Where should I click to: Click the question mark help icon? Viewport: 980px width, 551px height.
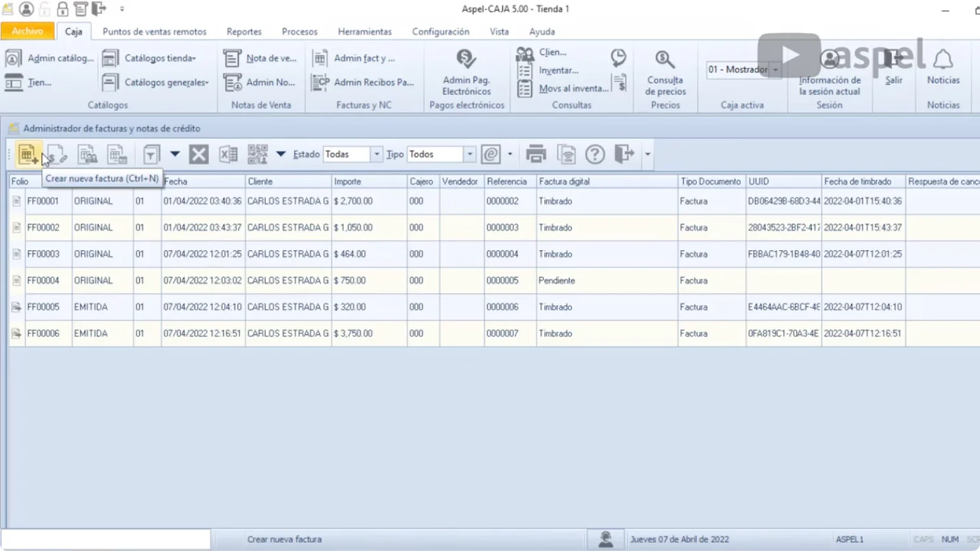[595, 154]
